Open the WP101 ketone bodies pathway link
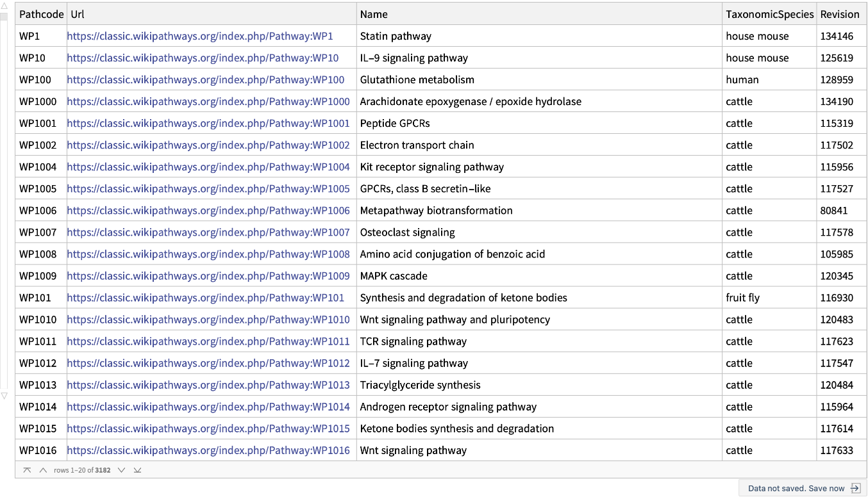 pyautogui.click(x=205, y=298)
